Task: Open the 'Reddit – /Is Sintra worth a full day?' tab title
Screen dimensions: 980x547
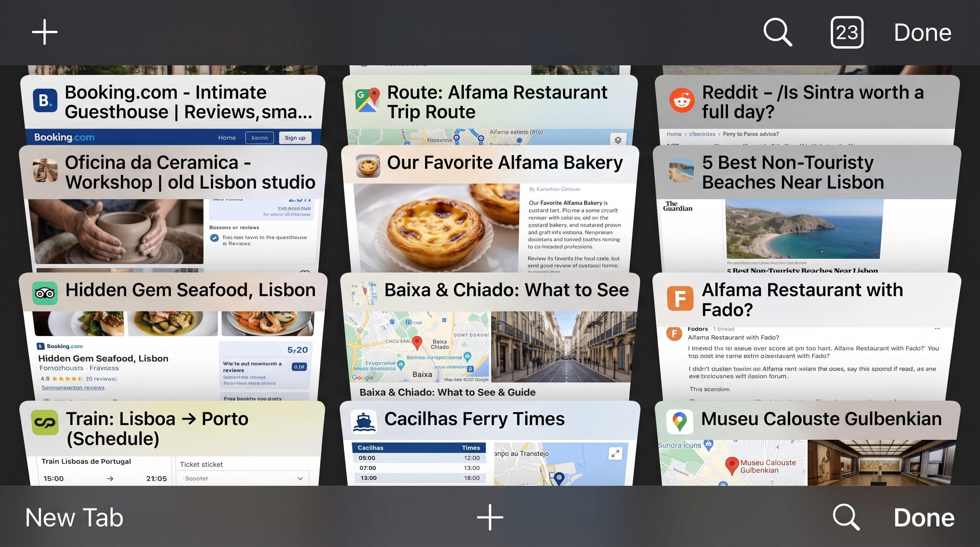Action: click(813, 102)
